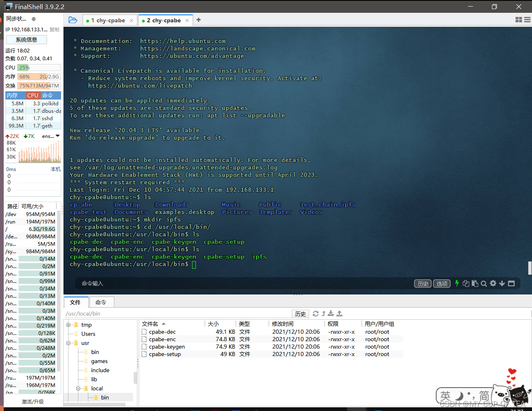Refresh the remote file list
Viewport: 532px width, 411px height.
[316, 314]
